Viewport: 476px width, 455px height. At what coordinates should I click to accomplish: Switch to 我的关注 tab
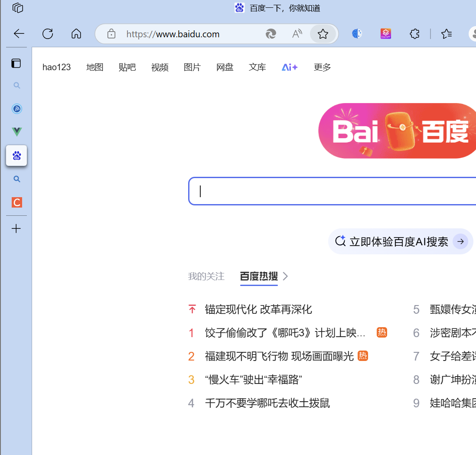(206, 276)
